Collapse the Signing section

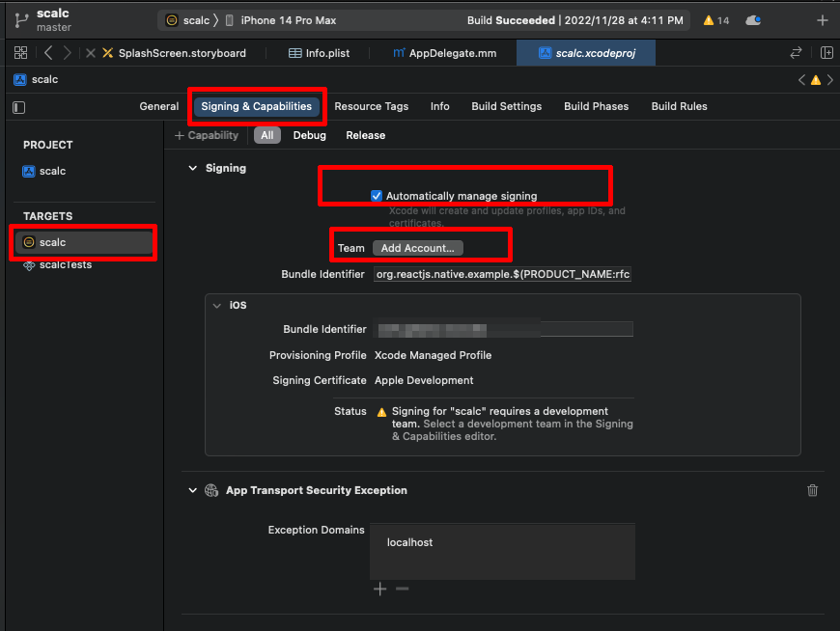(x=192, y=168)
